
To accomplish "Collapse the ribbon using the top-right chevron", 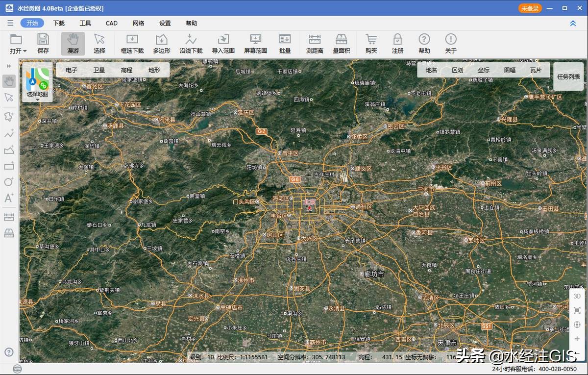I will (x=573, y=23).
